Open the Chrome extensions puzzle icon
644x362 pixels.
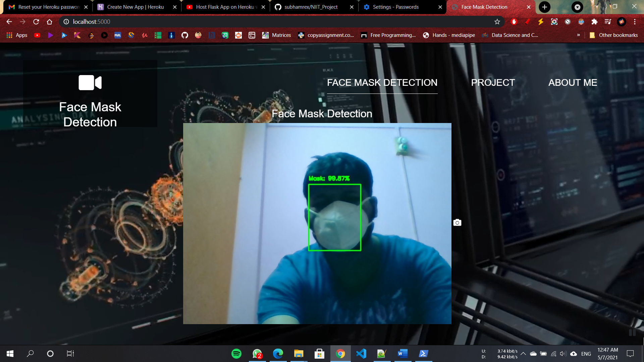pos(594,22)
